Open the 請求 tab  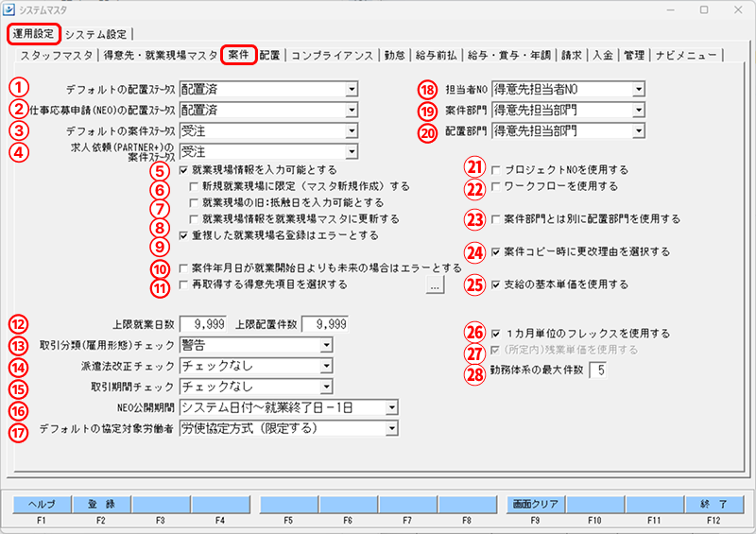pos(572,55)
